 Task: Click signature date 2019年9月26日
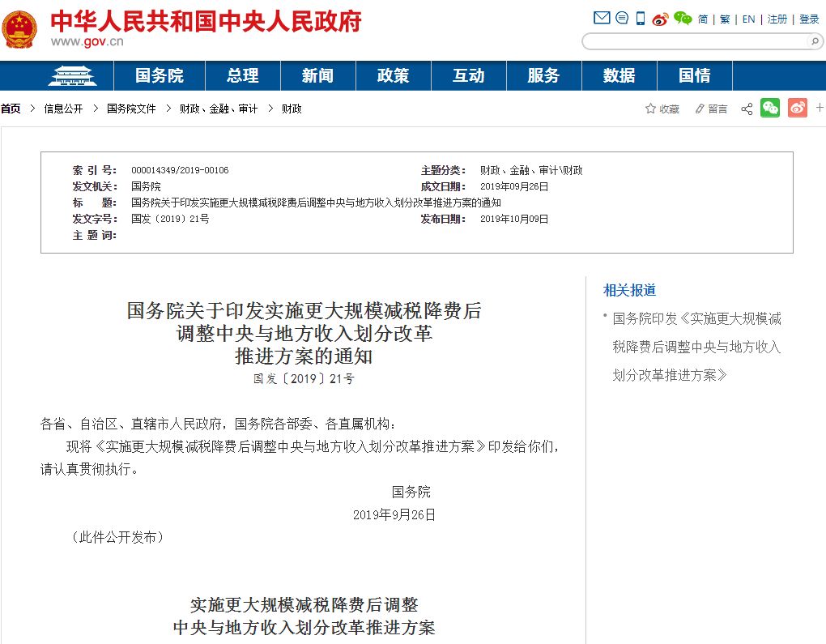tap(394, 515)
